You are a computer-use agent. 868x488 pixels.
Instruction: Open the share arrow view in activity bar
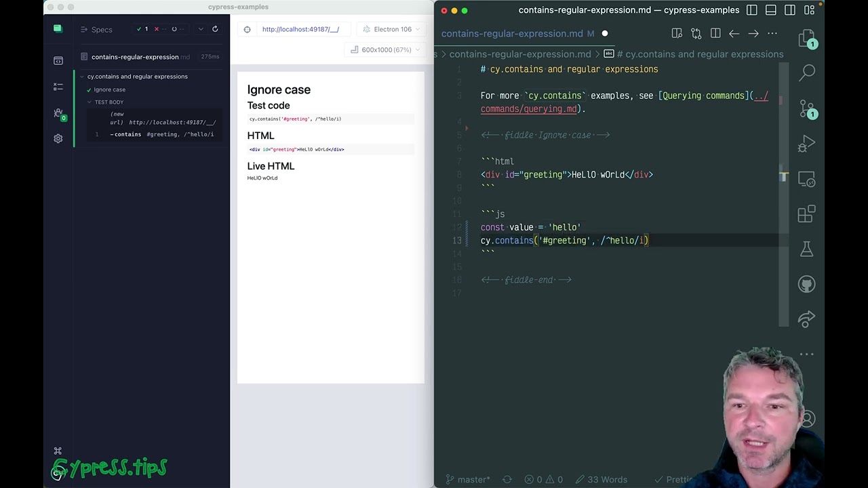pyautogui.click(x=806, y=319)
